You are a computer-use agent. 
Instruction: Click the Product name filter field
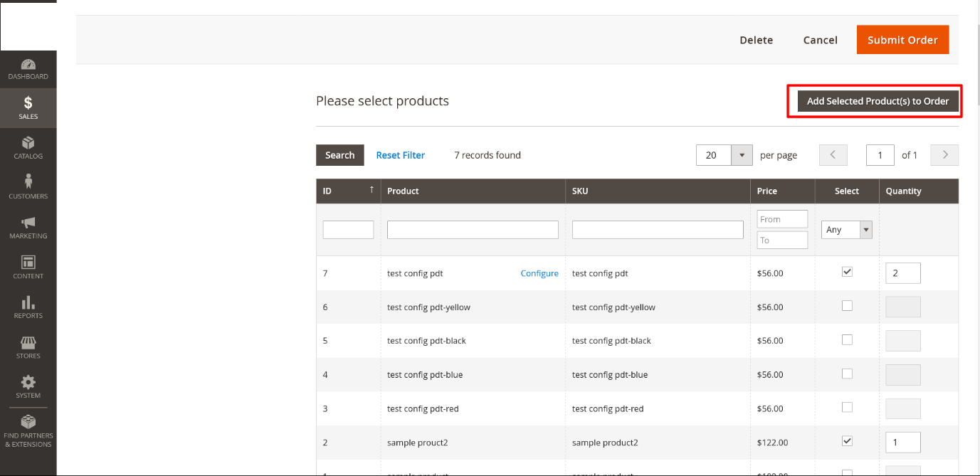[x=473, y=230]
